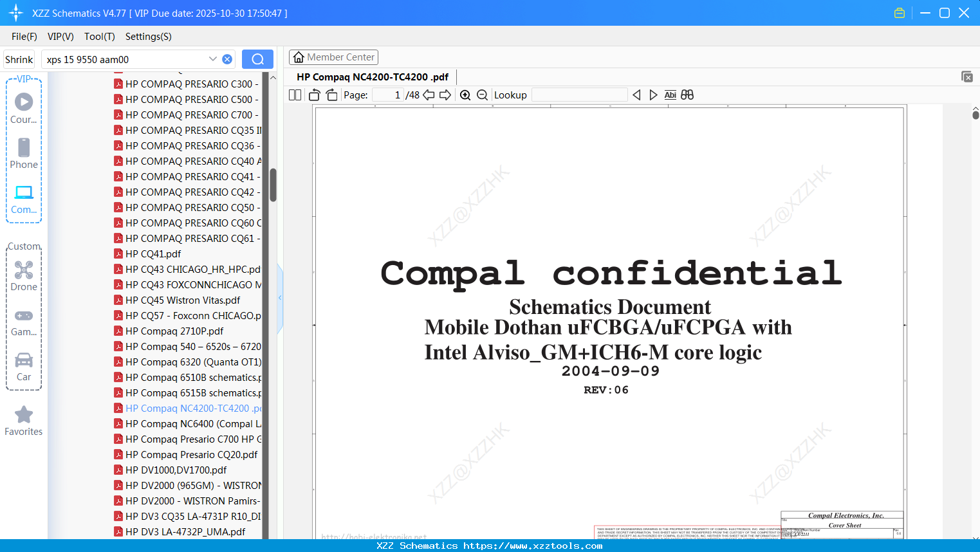Open the search history dropdown arrow
Screen dimensions: 980x552
[x=213, y=59]
